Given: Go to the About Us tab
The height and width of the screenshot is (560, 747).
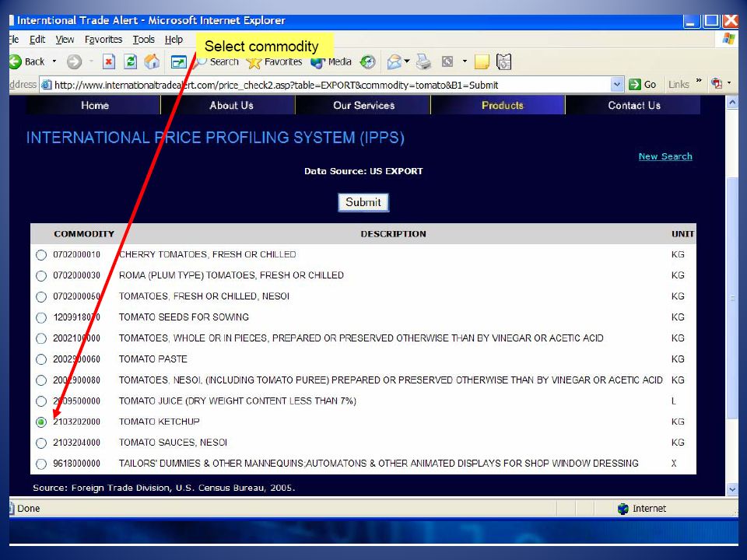Looking at the screenshot, I should click(x=229, y=105).
